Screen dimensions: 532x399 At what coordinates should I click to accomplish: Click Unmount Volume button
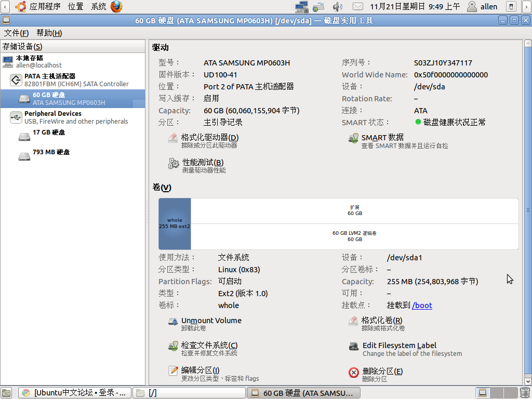tap(205, 324)
